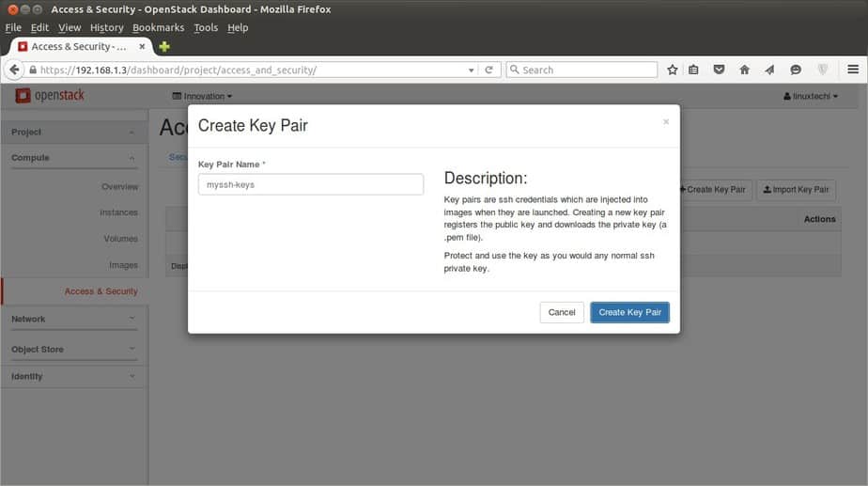Viewport: 868px width, 486px height.
Task: Expand the Identity sidebar section
Action: point(73,376)
